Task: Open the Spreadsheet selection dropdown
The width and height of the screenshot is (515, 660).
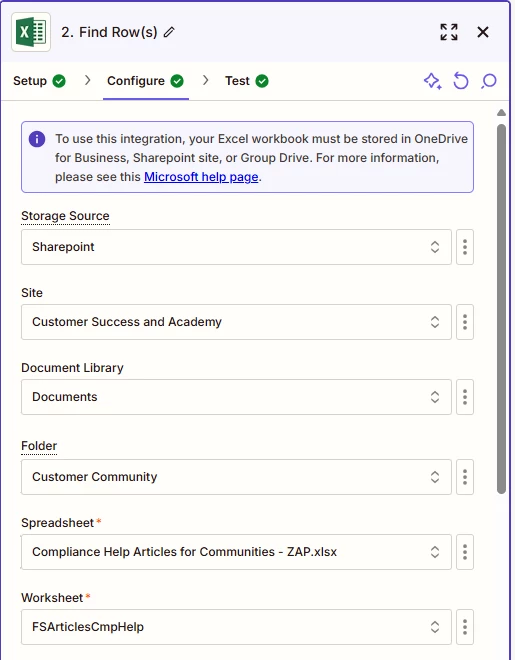Action: click(236, 552)
